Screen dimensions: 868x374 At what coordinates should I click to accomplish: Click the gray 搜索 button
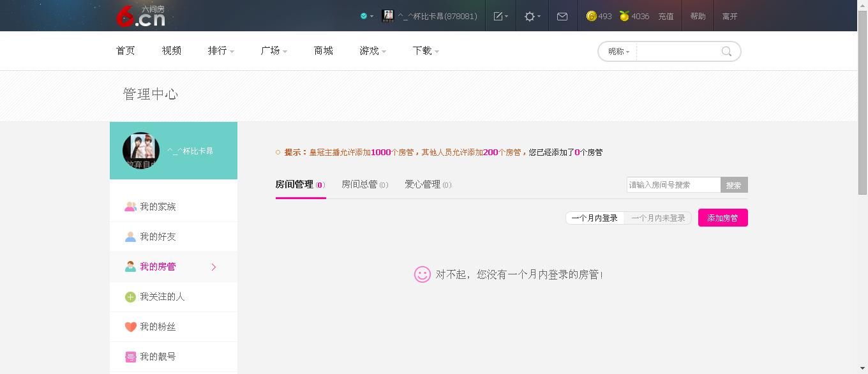click(x=734, y=185)
